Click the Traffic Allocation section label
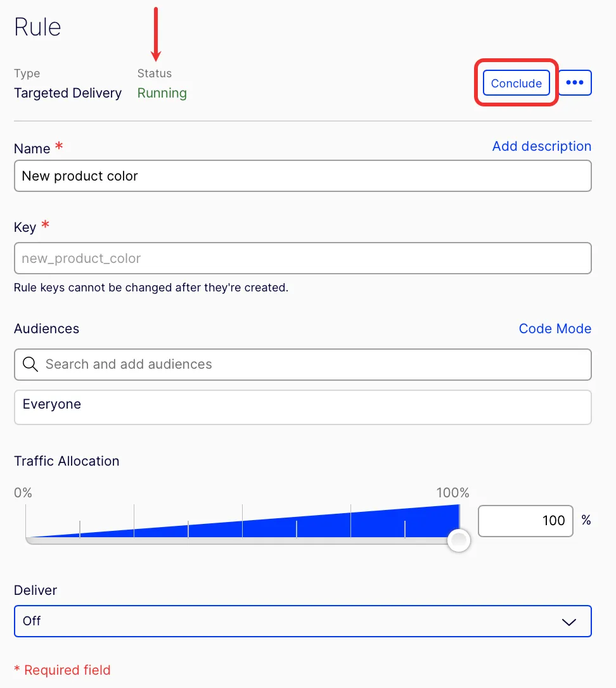 (67, 461)
